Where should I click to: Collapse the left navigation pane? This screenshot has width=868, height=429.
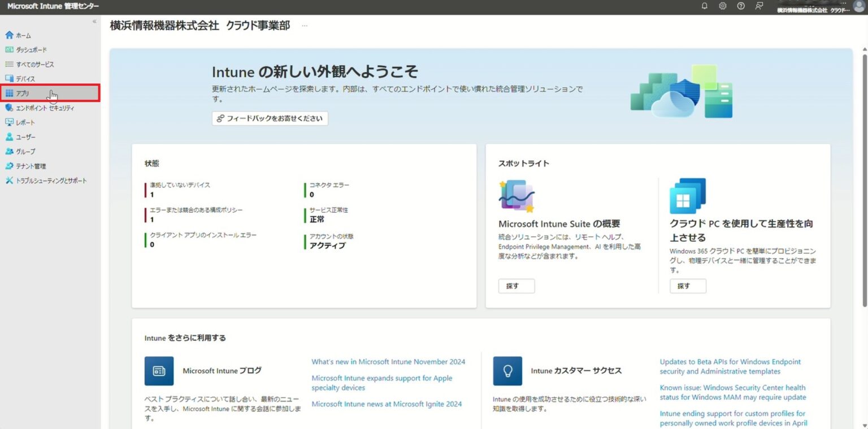pos(94,21)
